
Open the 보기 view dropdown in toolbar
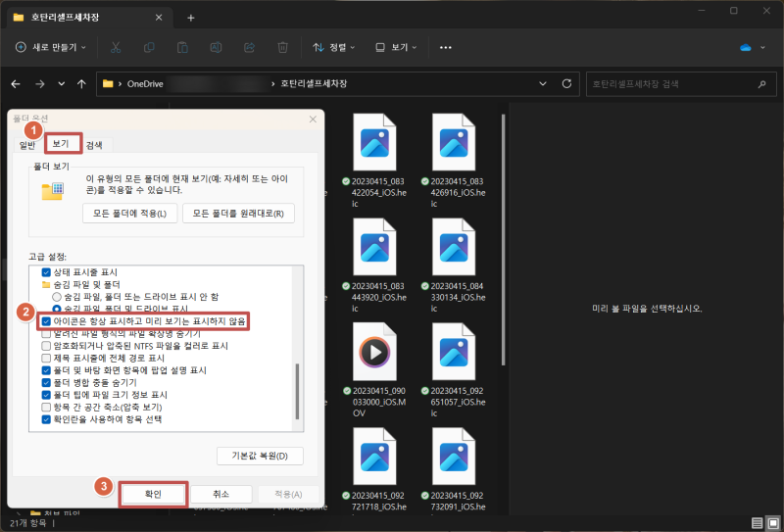point(396,47)
